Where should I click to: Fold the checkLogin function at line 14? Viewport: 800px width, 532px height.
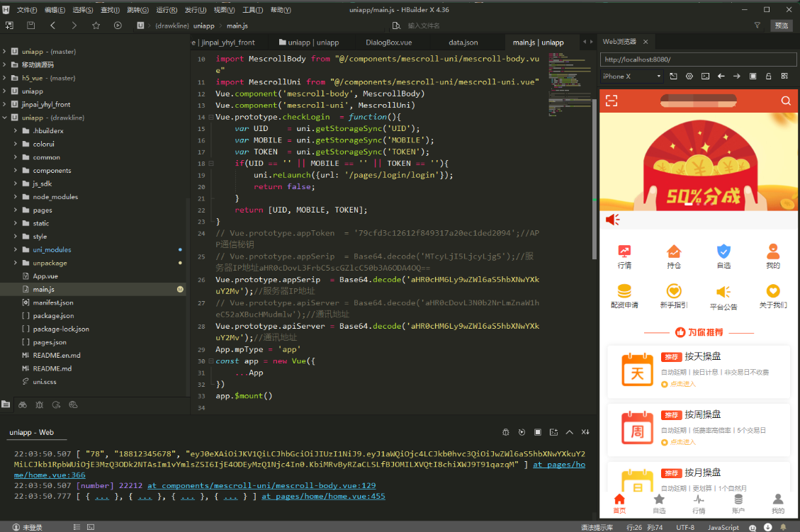pyautogui.click(x=210, y=117)
